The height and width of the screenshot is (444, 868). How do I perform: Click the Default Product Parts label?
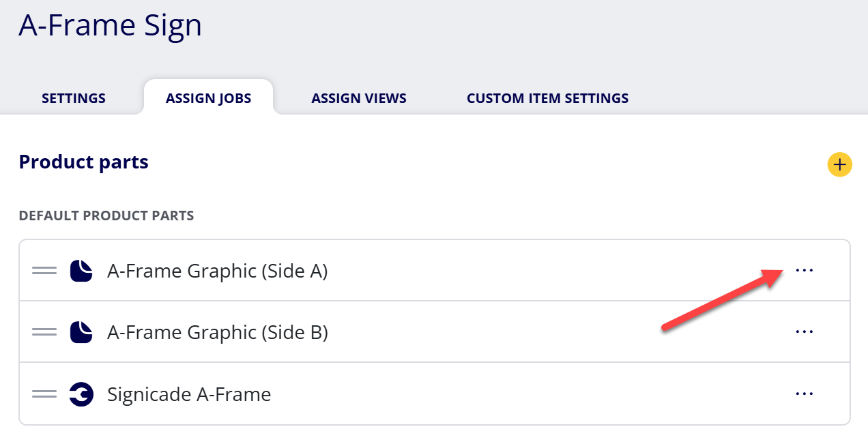coord(106,216)
